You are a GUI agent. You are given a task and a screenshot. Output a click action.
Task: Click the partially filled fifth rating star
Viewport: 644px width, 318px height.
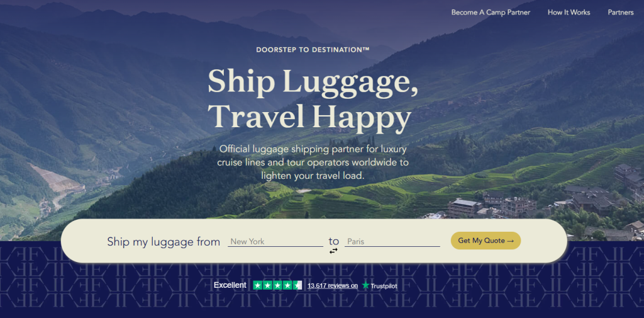(297, 285)
